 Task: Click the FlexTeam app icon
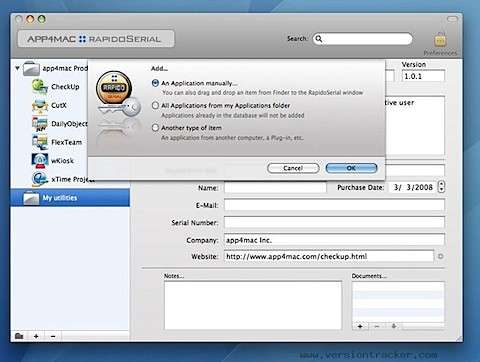click(x=40, y=142)
